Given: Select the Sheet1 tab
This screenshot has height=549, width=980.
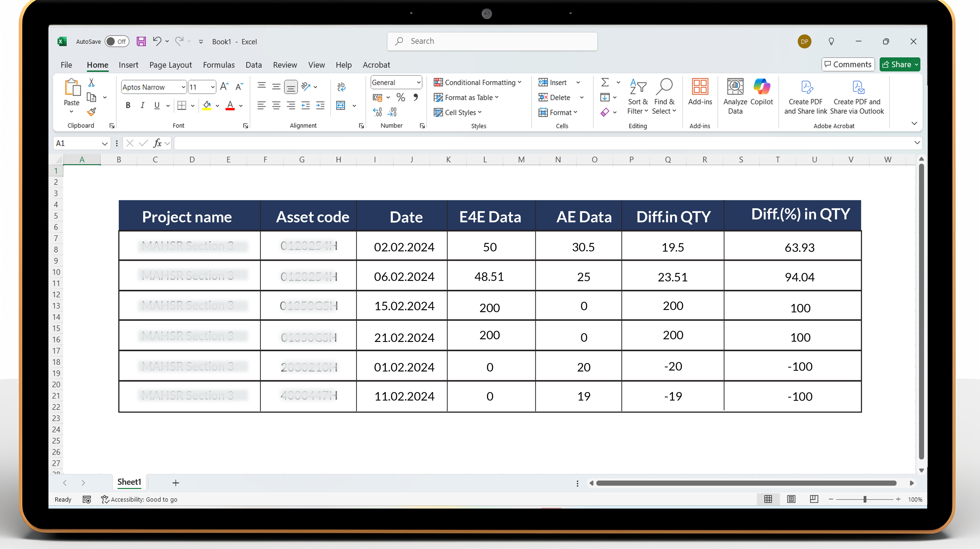Looking at the screenshot, I should click(129, 482).
